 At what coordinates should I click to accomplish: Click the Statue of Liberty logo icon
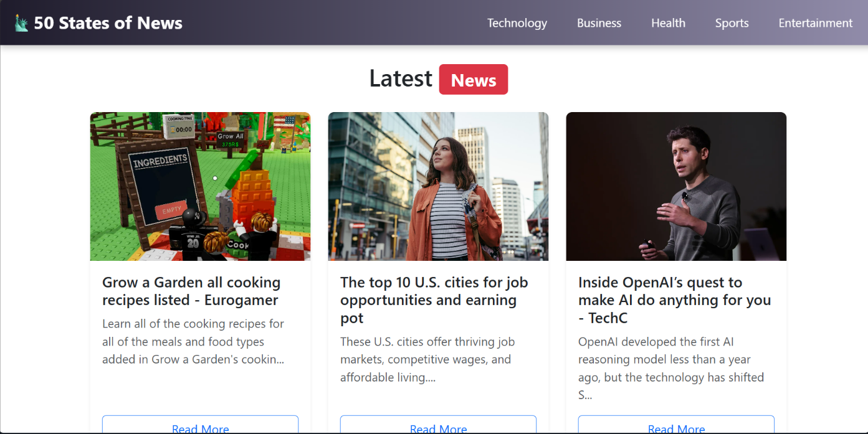(21, 23)
